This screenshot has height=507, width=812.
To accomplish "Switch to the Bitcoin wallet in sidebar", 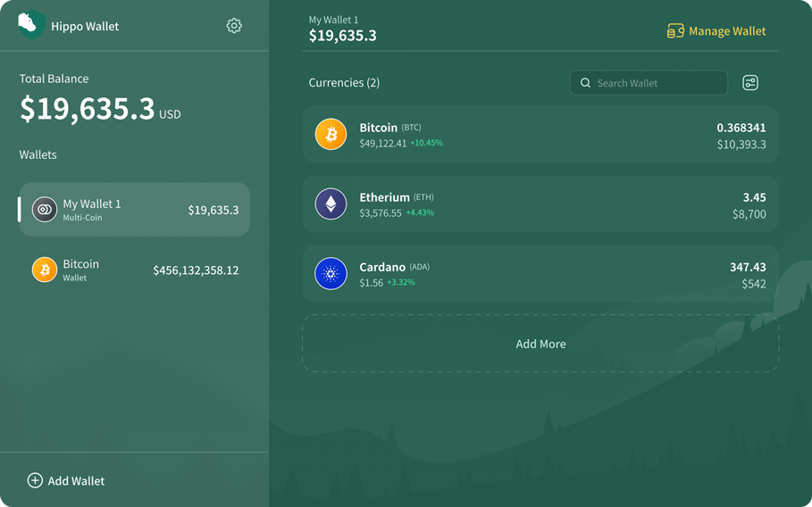I will pyautogui.click(x=134, y=270).
